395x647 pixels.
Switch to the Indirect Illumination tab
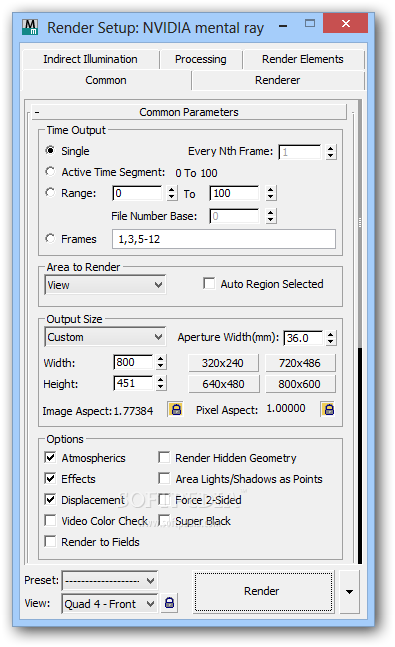click(90, 59)
